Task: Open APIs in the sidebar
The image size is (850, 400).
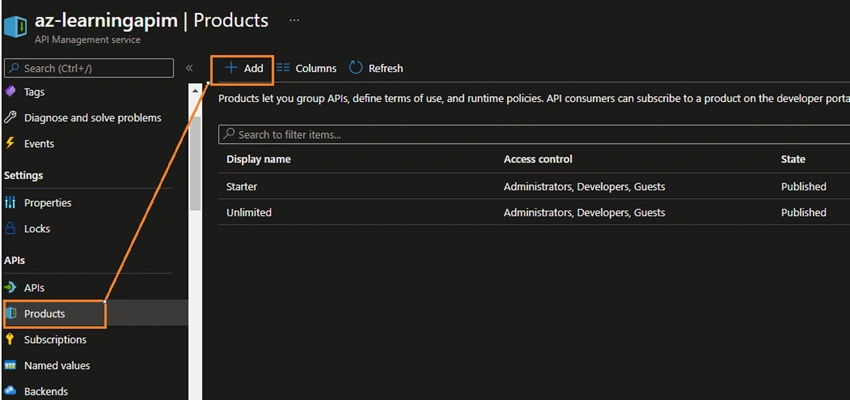Action: tap(34, 288)
